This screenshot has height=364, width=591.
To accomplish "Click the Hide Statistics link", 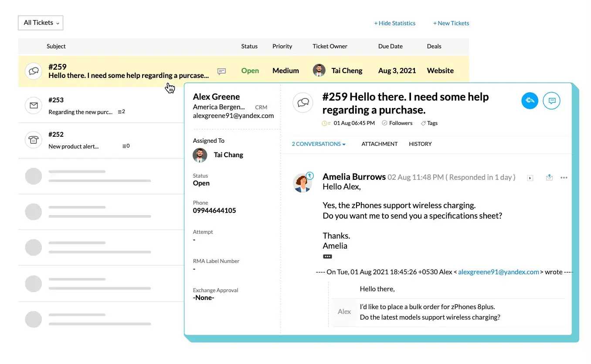I will [x=395, y=23].
